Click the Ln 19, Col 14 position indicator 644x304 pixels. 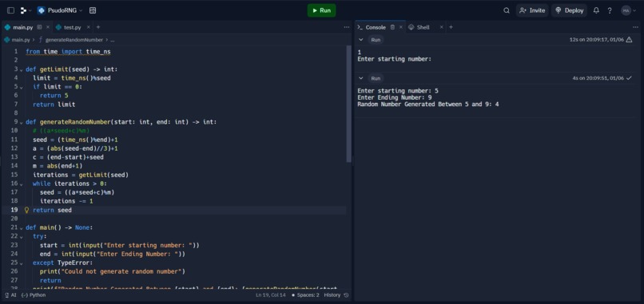pyautogui.click(x=270, y=295)
